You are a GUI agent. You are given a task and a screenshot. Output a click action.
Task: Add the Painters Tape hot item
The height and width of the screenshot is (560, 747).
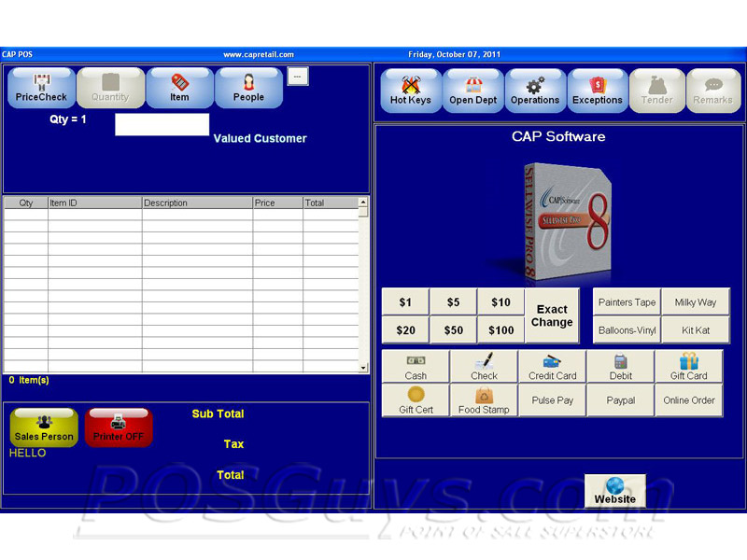pos(627,301)
